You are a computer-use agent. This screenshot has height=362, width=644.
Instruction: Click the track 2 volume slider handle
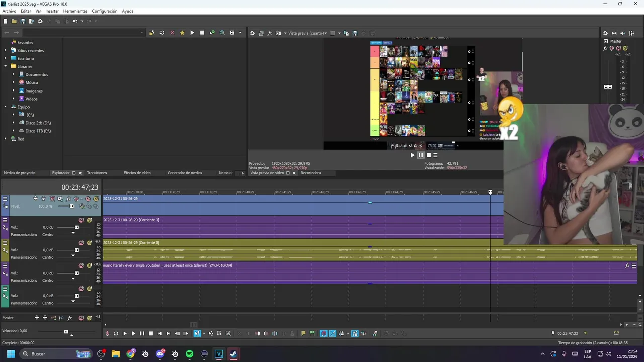coord(77,227)
